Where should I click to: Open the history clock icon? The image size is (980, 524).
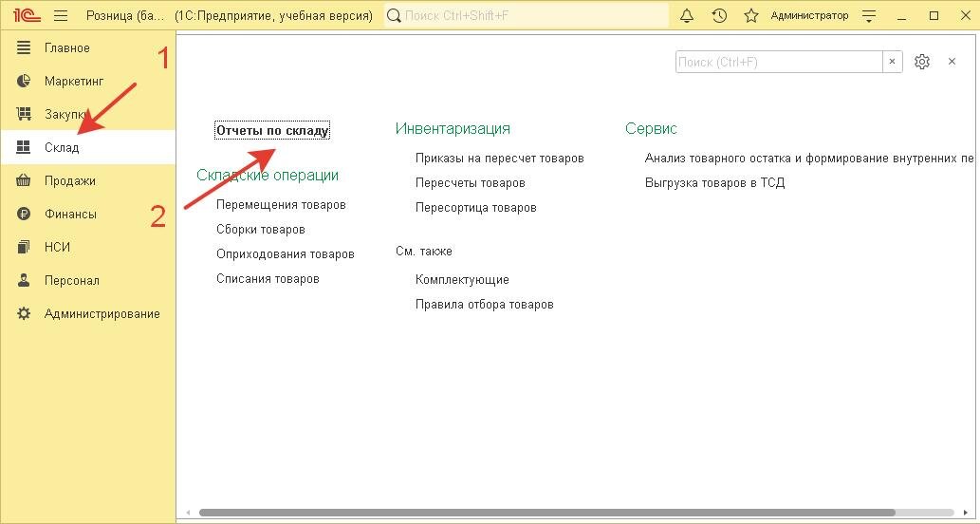coord(719,15)
